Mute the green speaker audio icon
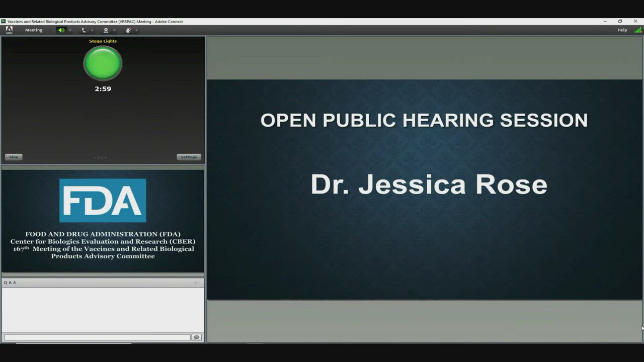644x362 pixels. pos(61,30)
